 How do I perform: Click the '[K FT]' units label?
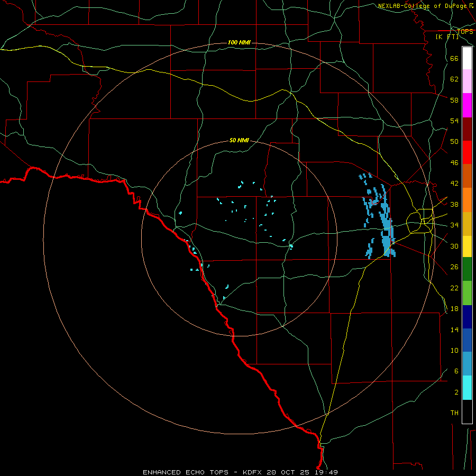447,36
